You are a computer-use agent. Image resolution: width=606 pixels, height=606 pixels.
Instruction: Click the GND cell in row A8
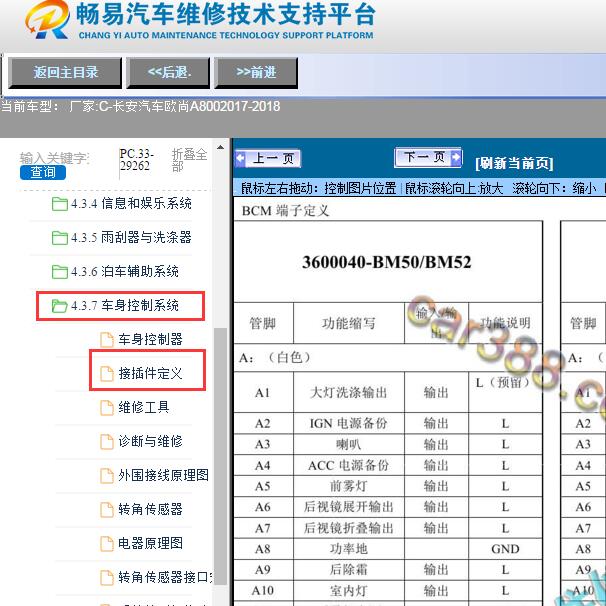pyautogui.click(x=505, y=549)
